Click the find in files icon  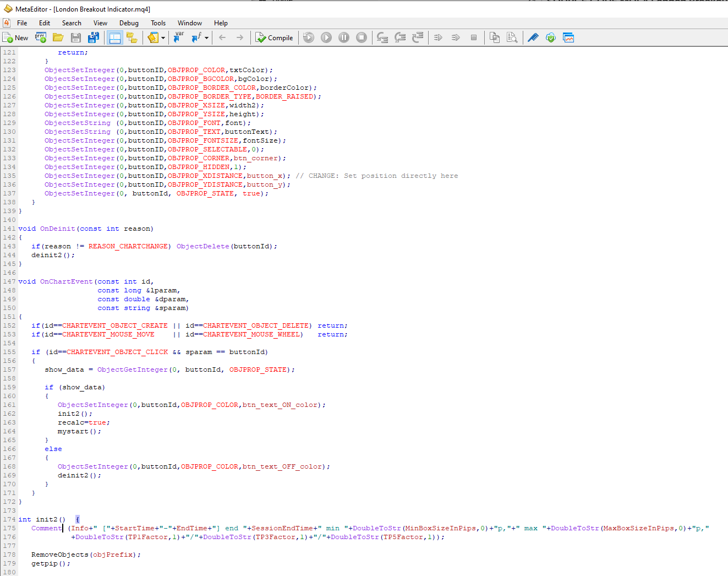coord(512,37)
